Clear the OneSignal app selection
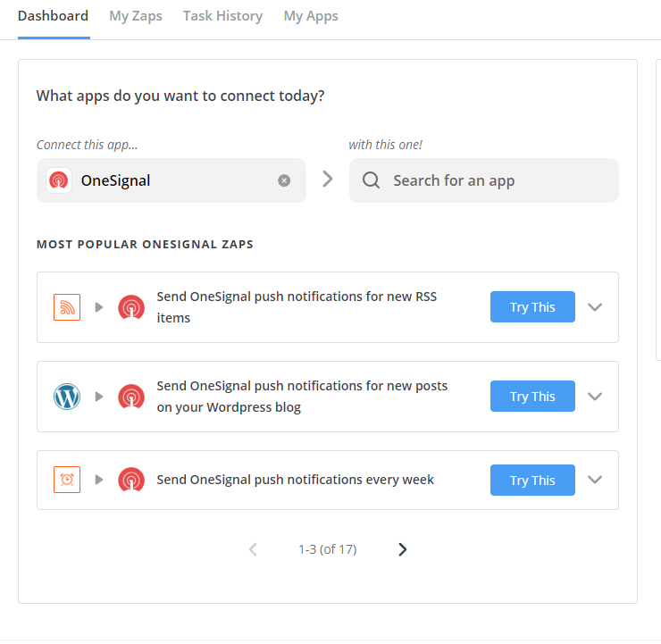Image resolution: width=661 pixels, height=644 pixels. click(284, 180)
